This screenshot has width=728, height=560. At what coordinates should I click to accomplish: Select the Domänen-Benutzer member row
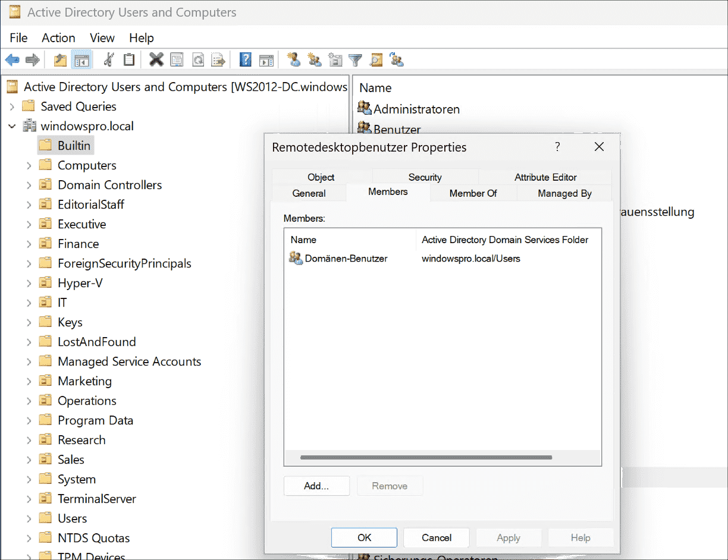coord(443,258)
